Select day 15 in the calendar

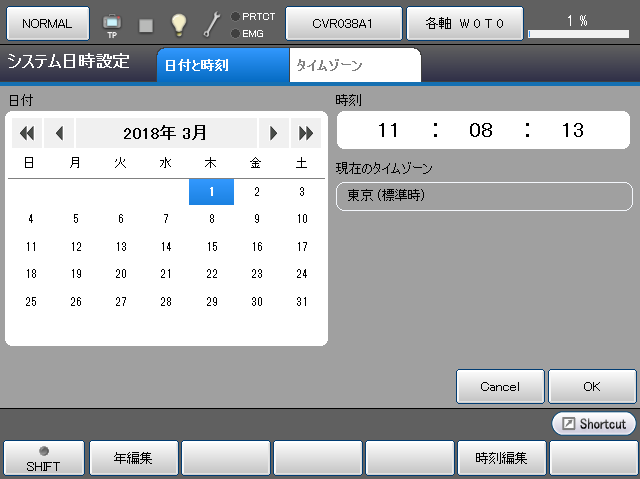[x=211, y=246]
